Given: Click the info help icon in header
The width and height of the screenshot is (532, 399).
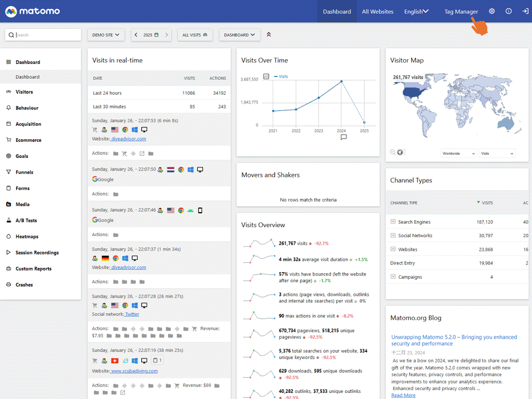Looking at the screenshot, I should tap(508, 12).
